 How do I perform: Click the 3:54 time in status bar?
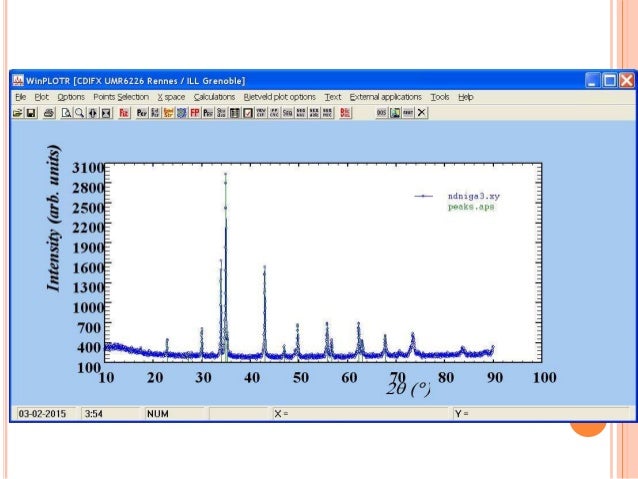(x=94, y=413)
